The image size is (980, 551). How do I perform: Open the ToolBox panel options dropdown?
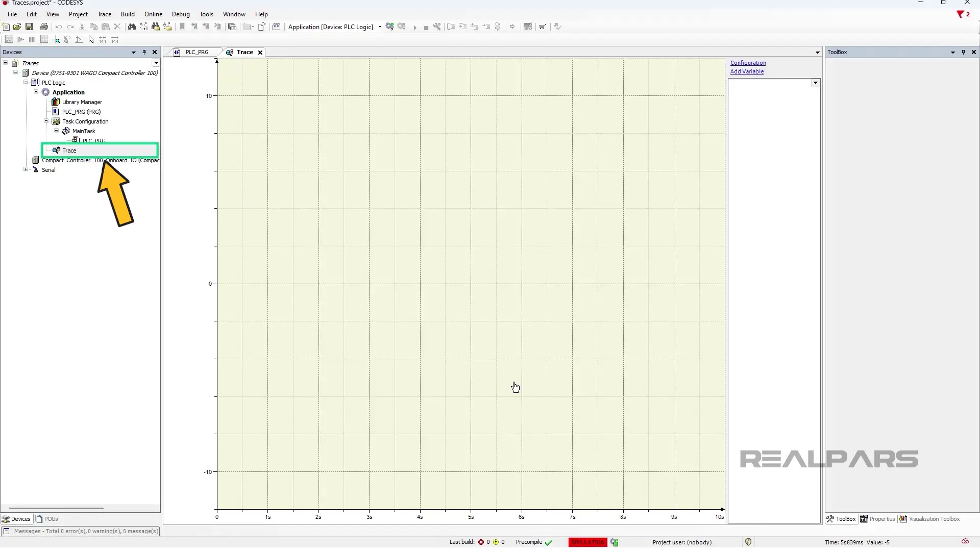tap(952, 52)
